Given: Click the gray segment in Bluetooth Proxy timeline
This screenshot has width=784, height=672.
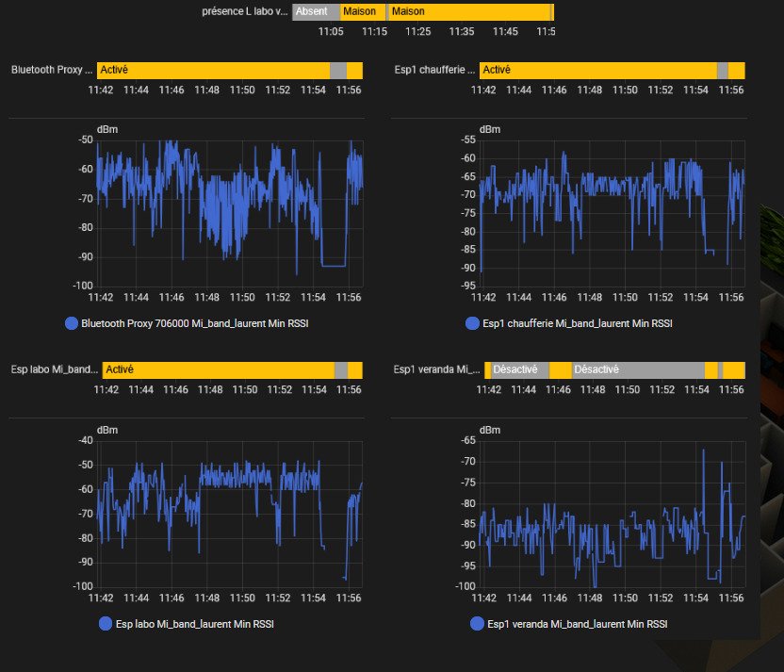Looking at the screenshot, I should point(338,70).
